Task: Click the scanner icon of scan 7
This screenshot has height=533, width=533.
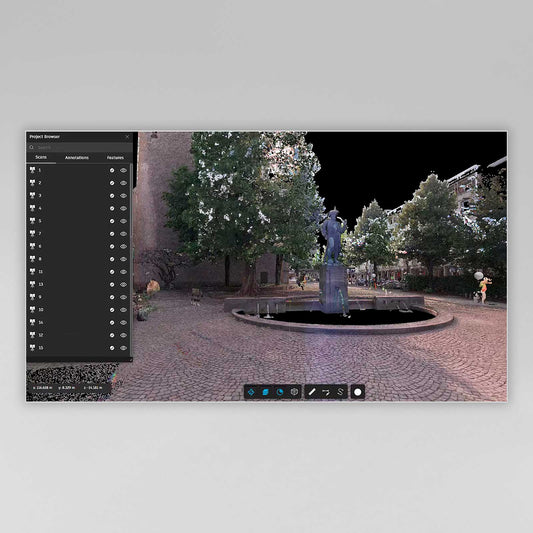Action: [x=33, y=233]
